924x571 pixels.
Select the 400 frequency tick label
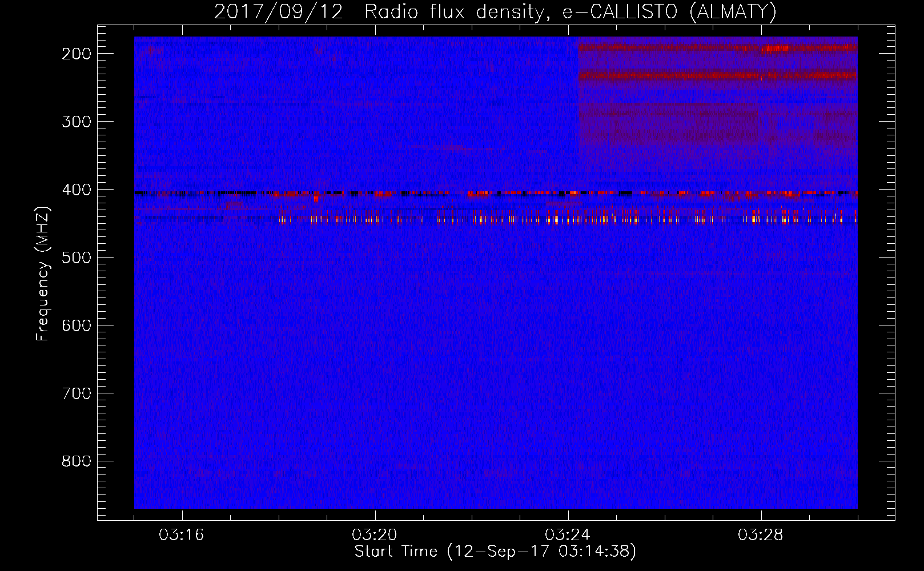pyautogui.click(x=77, y=190)
